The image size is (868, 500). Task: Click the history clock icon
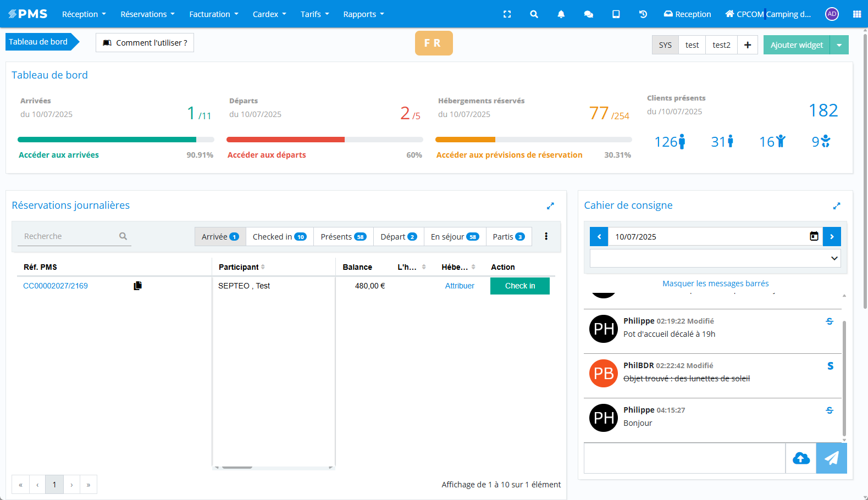pos(643,14)
